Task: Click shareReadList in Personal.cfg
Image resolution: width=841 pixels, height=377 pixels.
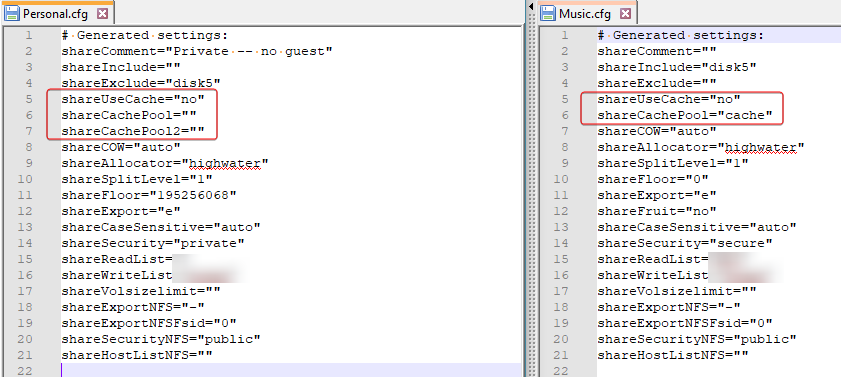Action: click(116, 259)
